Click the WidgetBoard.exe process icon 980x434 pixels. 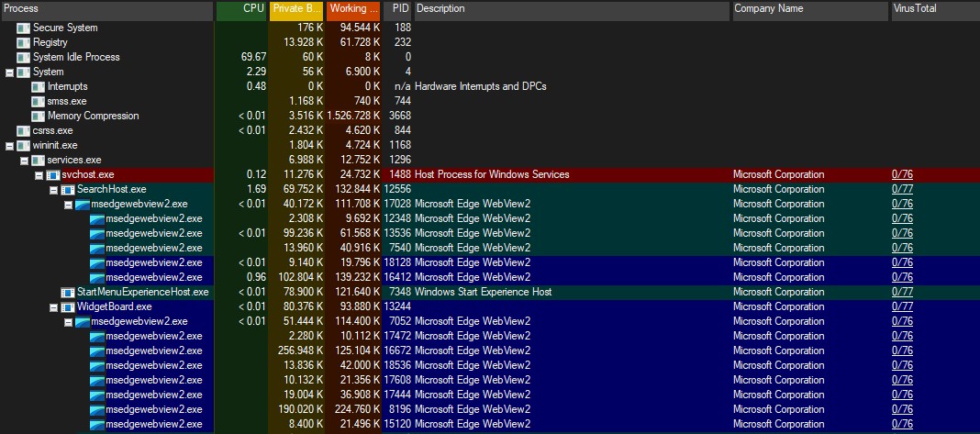[x=68, y=307]
